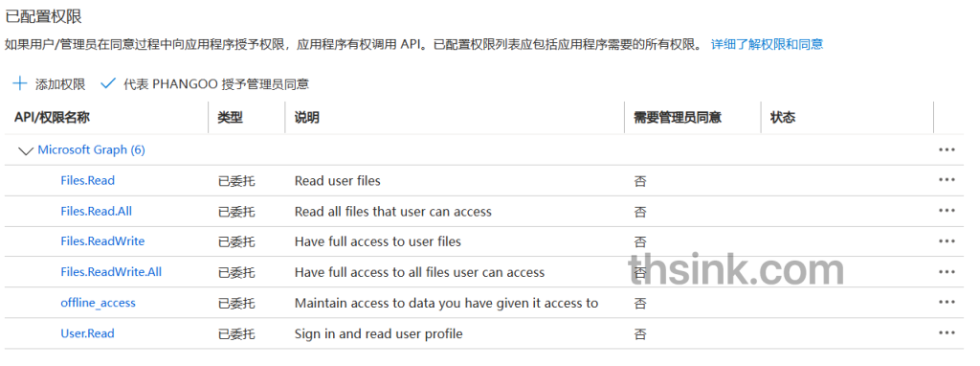This screenshot has width=980, height=366.
Task: Click the API/权限名称 column header
Action: point(53,118)
